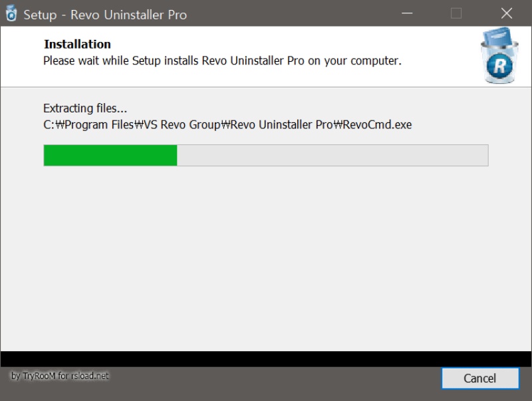The image size is (532, 401).
Task: Click the RevoCmd.exe file path line
Action: coord(226,124)
